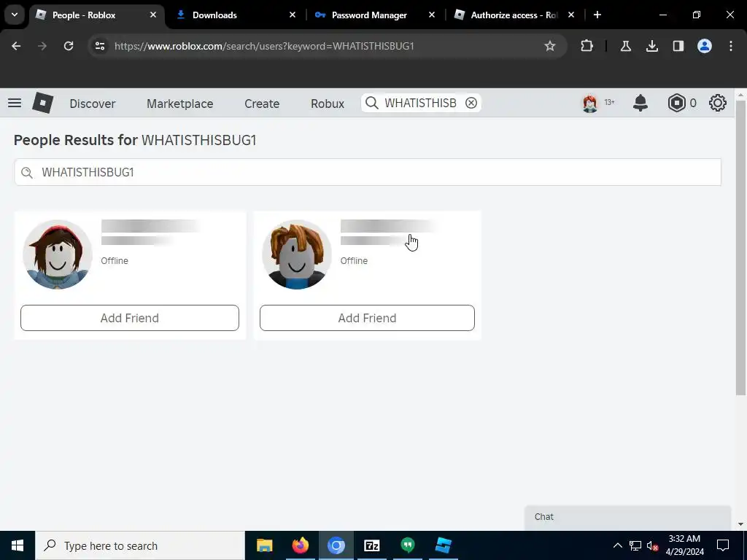The height and width of the screenshot is (560, 747).
Task: Bookmark this page with the star
Action: click(x=550, y=46)
